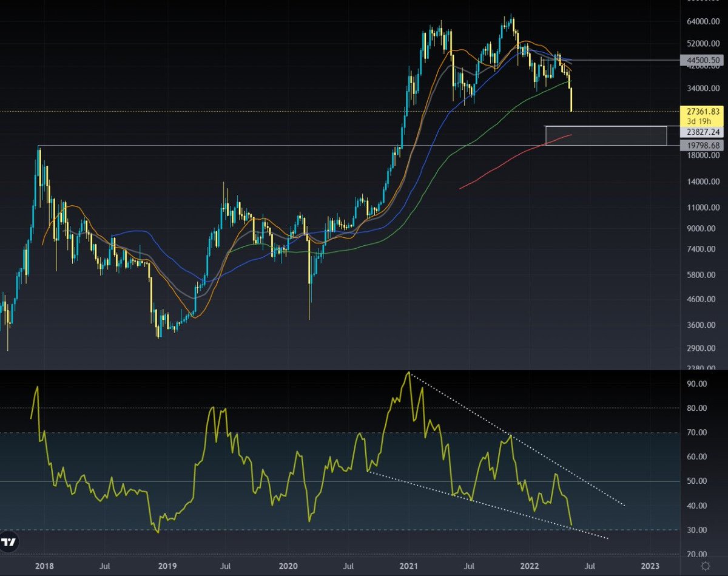Select the gray rectangle support zone drawing
The height and width of the screenshot is (576, 728).
point(606,135)
